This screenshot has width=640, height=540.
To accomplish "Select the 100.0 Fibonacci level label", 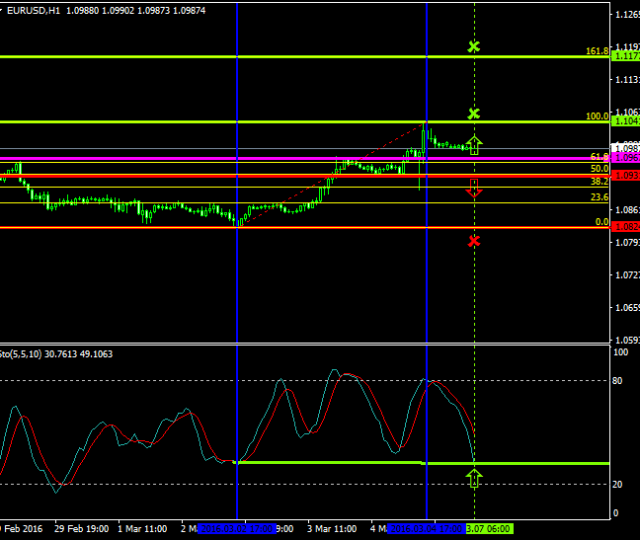I will click(598, 116).
